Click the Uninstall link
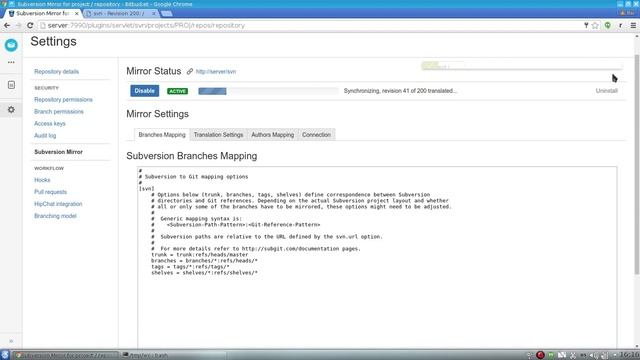 [x=607, y=91]
